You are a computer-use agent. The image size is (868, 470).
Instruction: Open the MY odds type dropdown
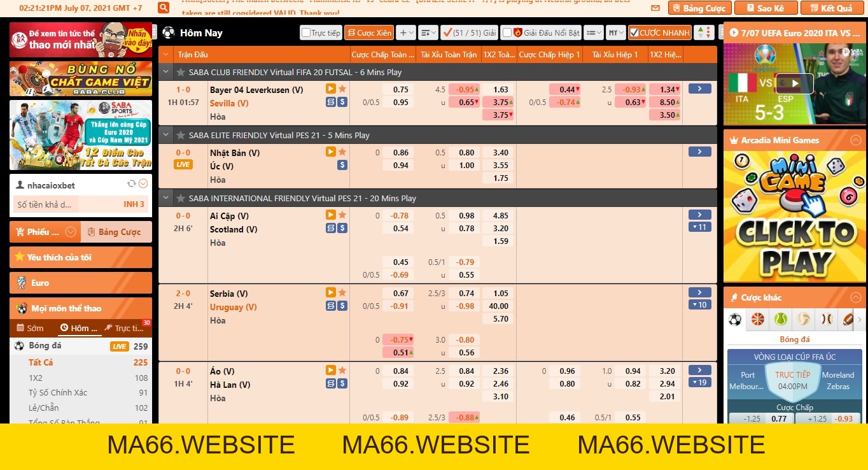point(616,32)
